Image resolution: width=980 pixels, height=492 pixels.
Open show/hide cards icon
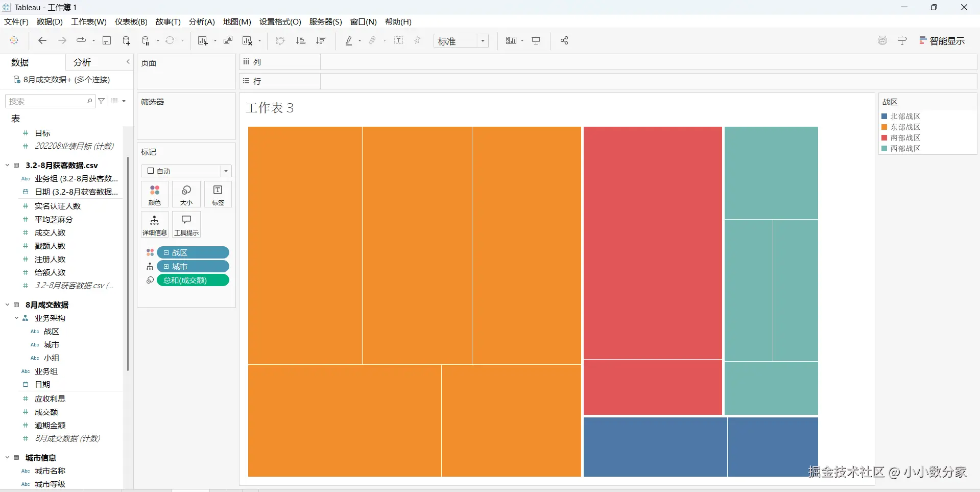(x=511, y=40)
